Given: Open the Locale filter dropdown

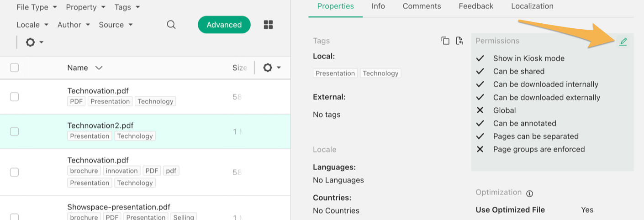Looking at the screenshot, I should (33, 25).
